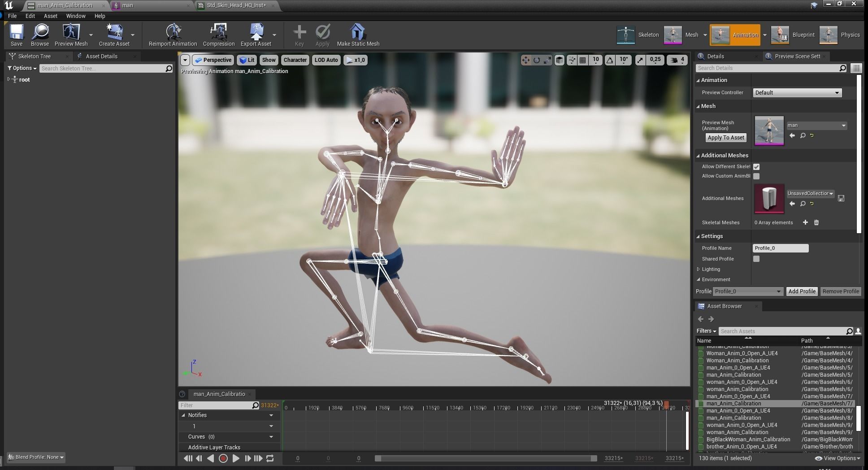
Task: Open Skeleton Tree Options dropdown
Action: pyautogui.click(x=22, y=68)
